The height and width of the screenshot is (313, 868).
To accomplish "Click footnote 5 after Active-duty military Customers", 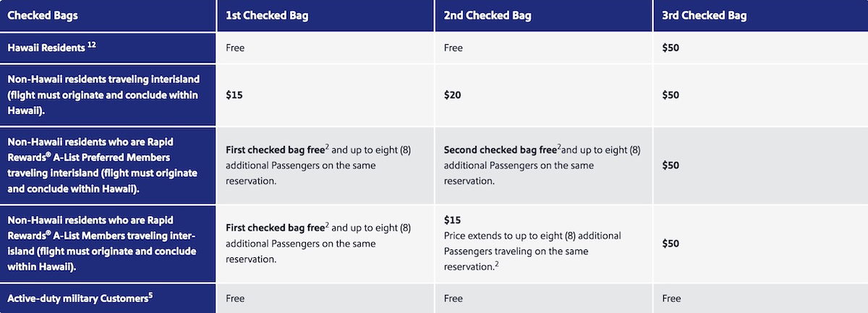I will click(150, 293).
